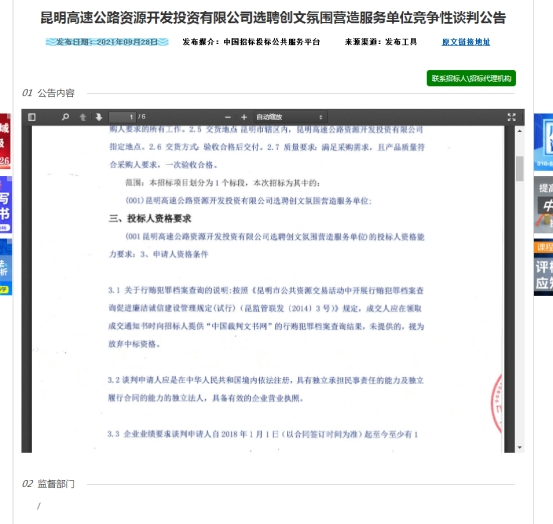Click the blue 写书 ad on left
Screen dimensions: 553x524
6,205
